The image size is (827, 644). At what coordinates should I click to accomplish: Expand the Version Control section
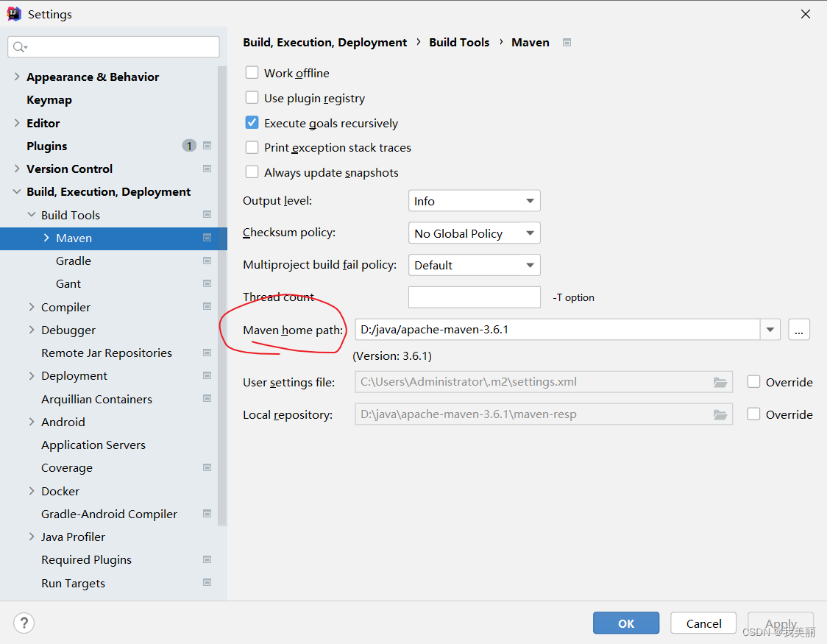(17, 169)
